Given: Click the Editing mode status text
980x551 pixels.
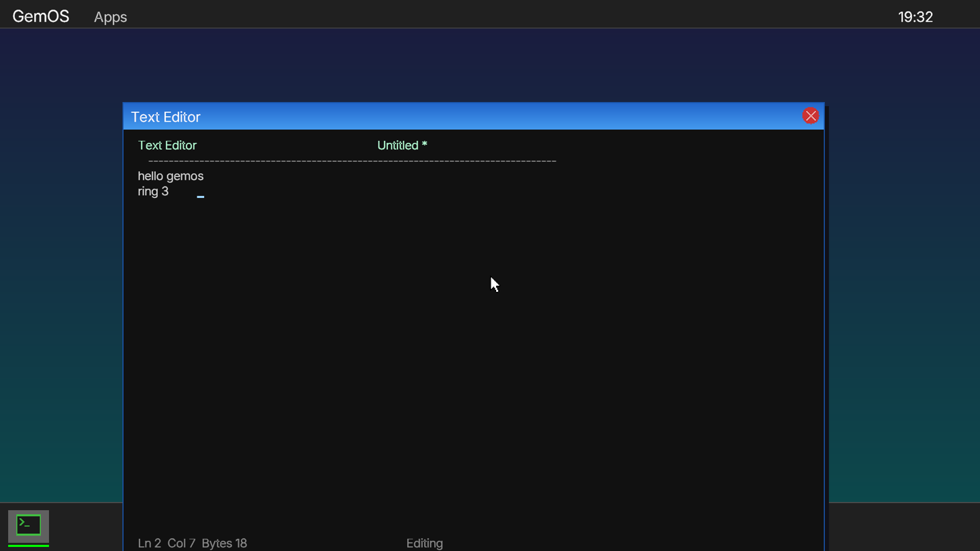Looking at the screenshot, I should click(424, 543).
